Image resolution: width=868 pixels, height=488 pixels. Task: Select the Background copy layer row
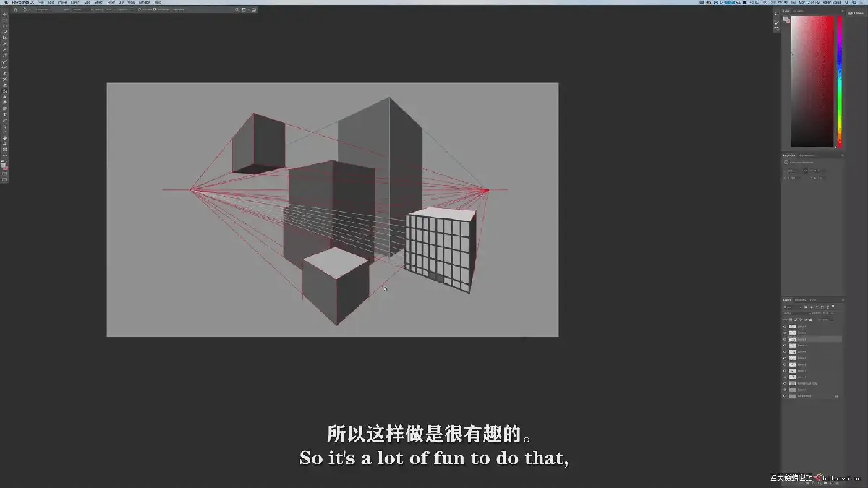[812, 383]
